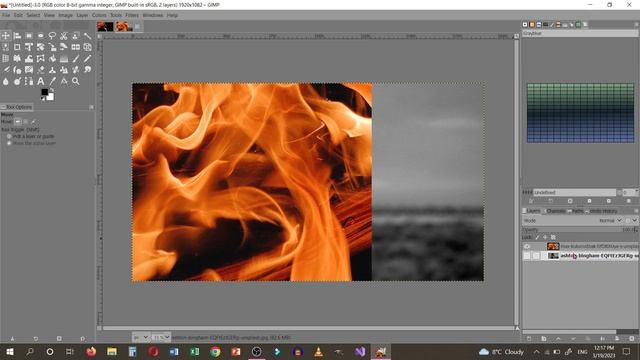Image resolution: width=640 pixels, height=360 pixels.
Task: Select the Zoom magnifier tool
Action: tap(76, 81)
